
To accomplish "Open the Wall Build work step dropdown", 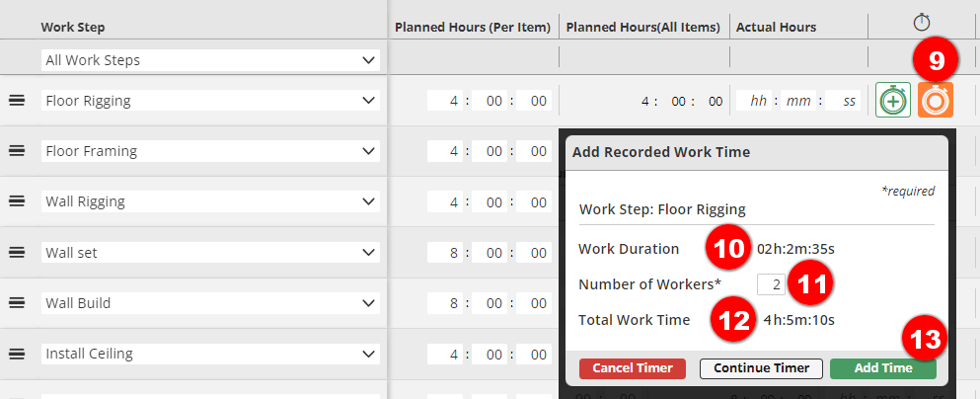I will point(210,303).
